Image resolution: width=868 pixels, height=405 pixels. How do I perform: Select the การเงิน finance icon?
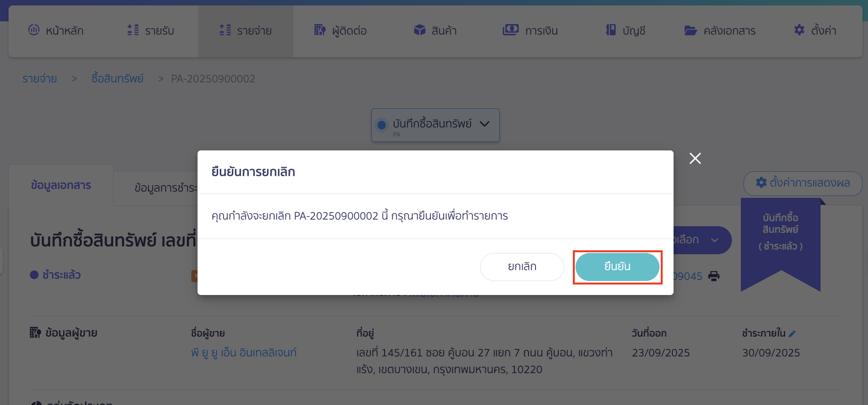pyautogui.click(x=511, y=30)
